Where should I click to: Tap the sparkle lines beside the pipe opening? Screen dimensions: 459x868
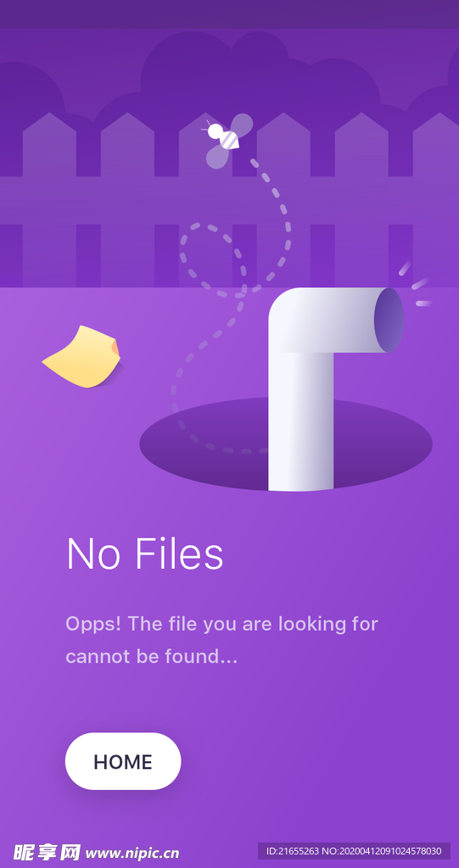pyautogui.click(x=415, y=283)
